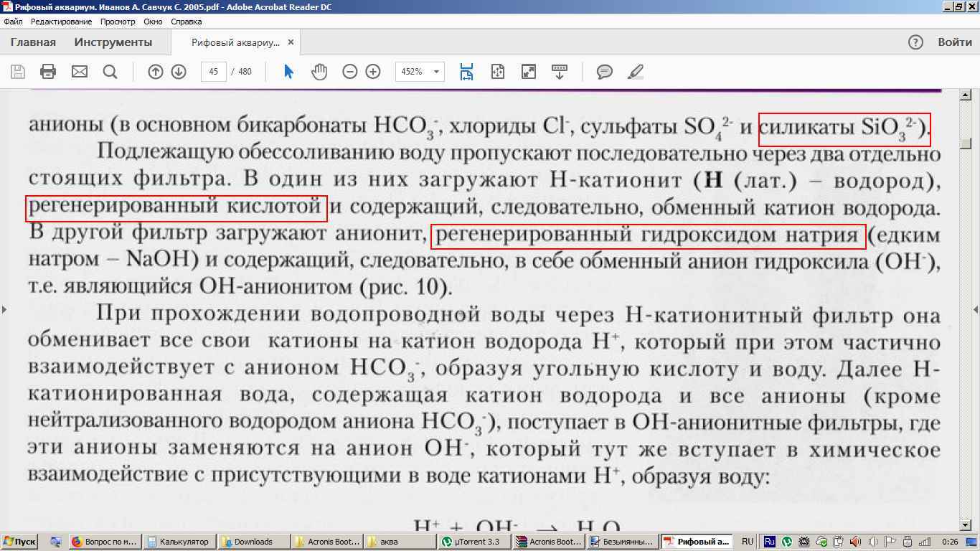Expand the right tools pane arrow
Screen dimensions: 980x551
(x=976, y=310)
